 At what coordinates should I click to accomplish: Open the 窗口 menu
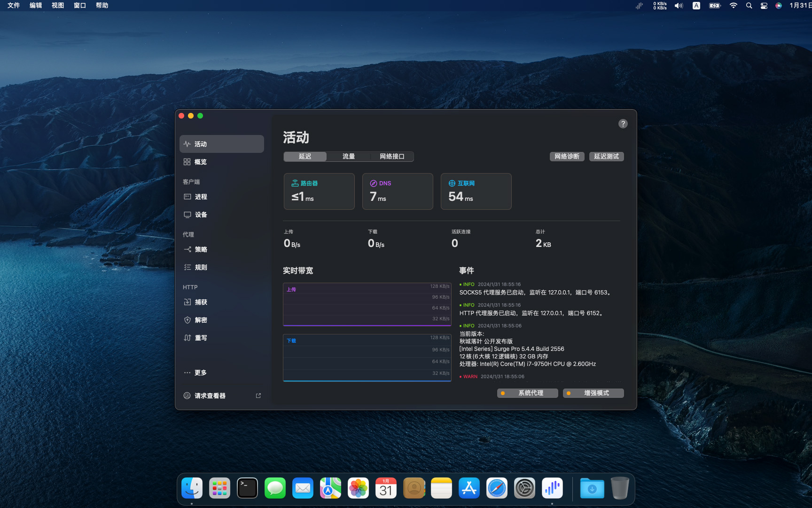[x=80, y=6]
